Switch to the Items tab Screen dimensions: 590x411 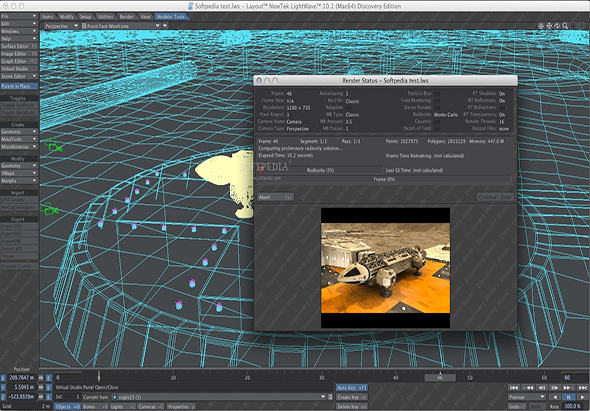(48, 17)
